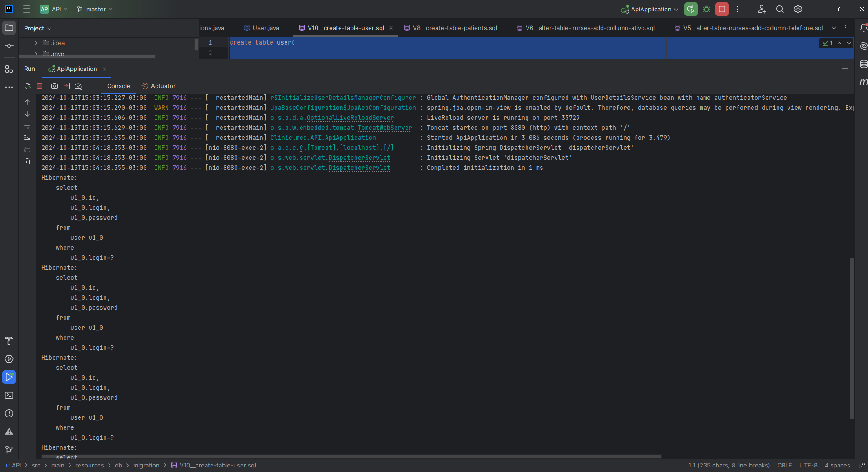Open the Git tool window icon
This screenshot has height=472, width=868.
point(9,449)
